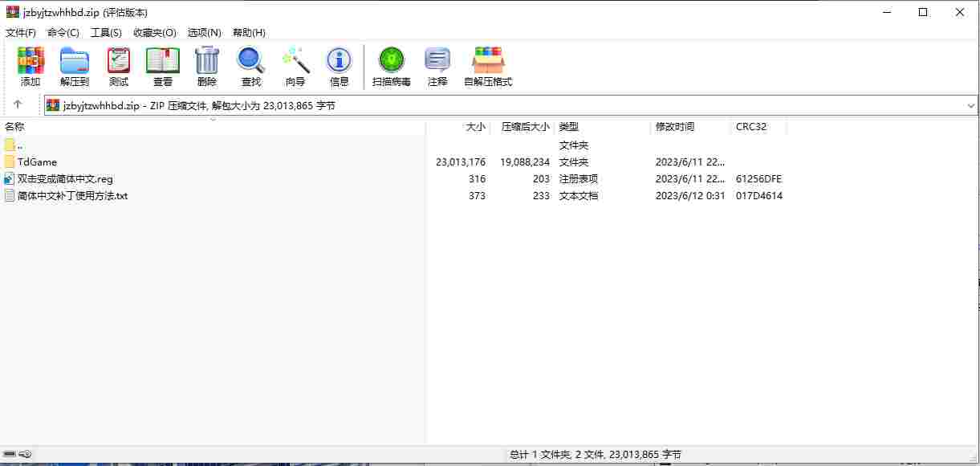Click the packed size 19,088,234

tap(525, 161)
